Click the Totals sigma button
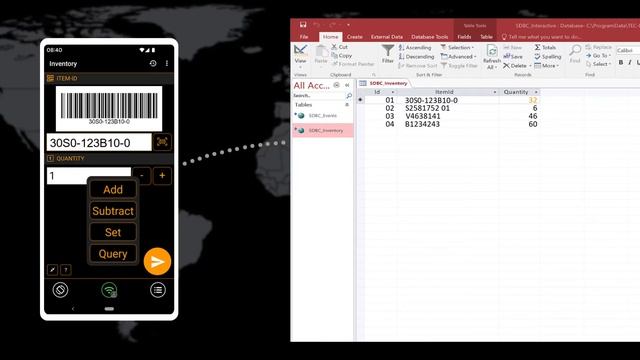640x360 pixels. click(545, 48)
